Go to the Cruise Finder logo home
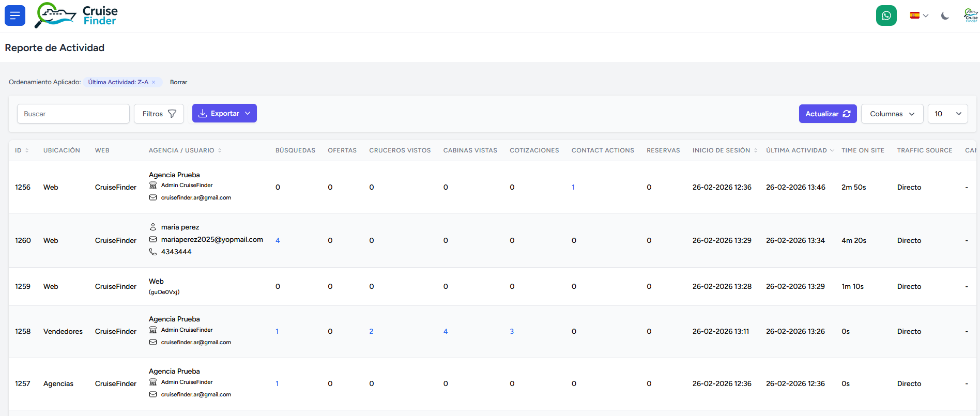 (76, 16)
